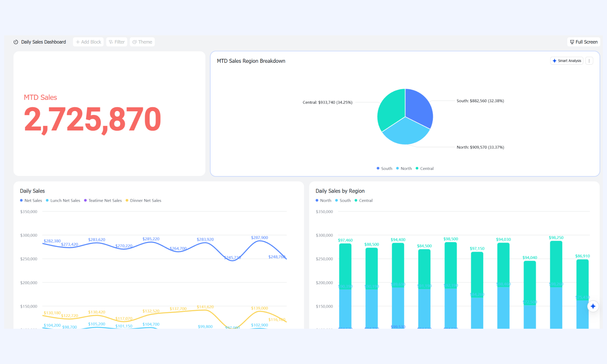Viewport: 607px width, 364px height.
Task: Click the Add Block button
Action: coord(88,42)
